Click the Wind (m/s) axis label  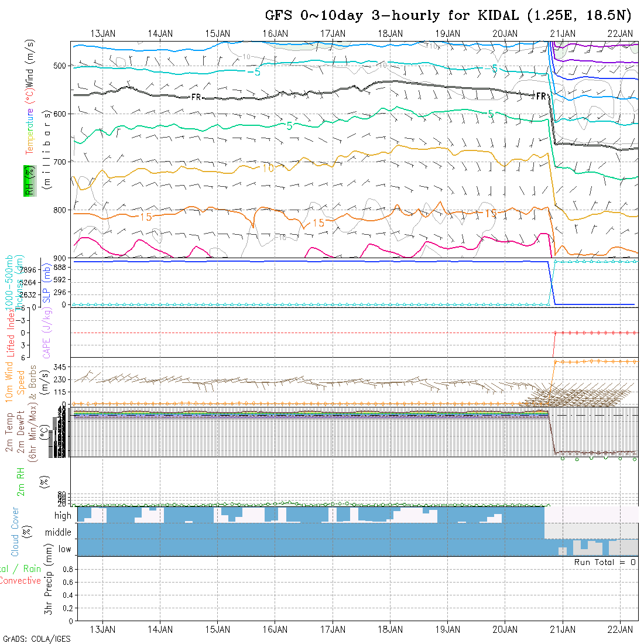[x=29, y=61]
